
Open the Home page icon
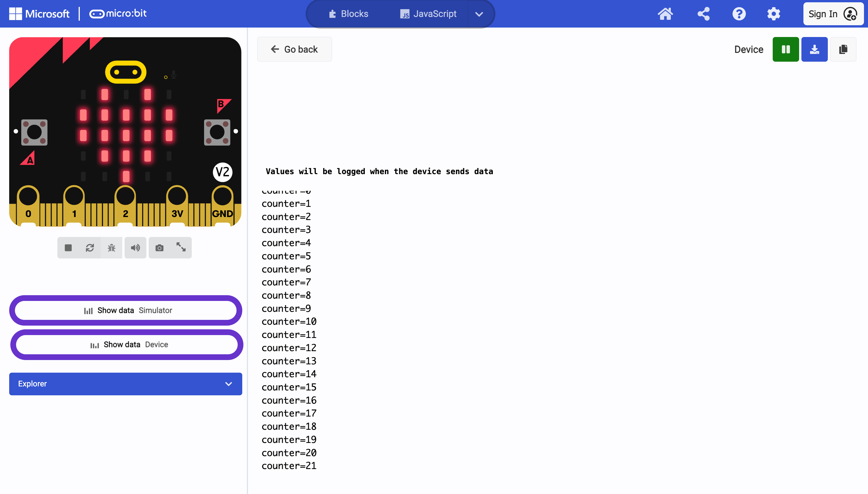pyautogui.click(x=665, y=14)
